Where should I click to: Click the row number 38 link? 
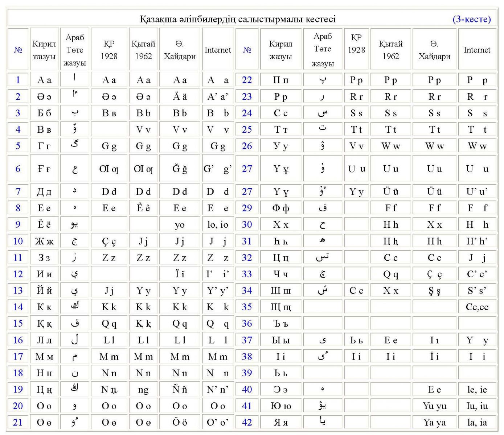[x=247, y=357]
